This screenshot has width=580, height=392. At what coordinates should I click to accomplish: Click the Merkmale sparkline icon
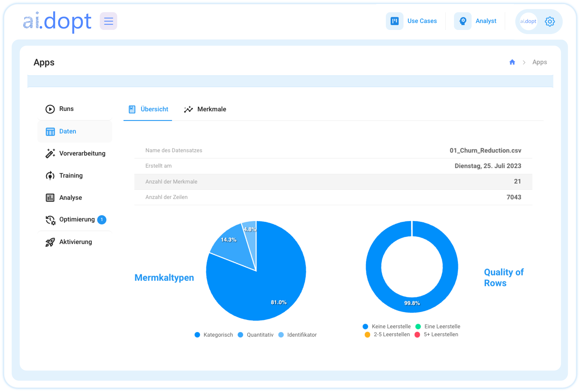(x=188, y=109)
